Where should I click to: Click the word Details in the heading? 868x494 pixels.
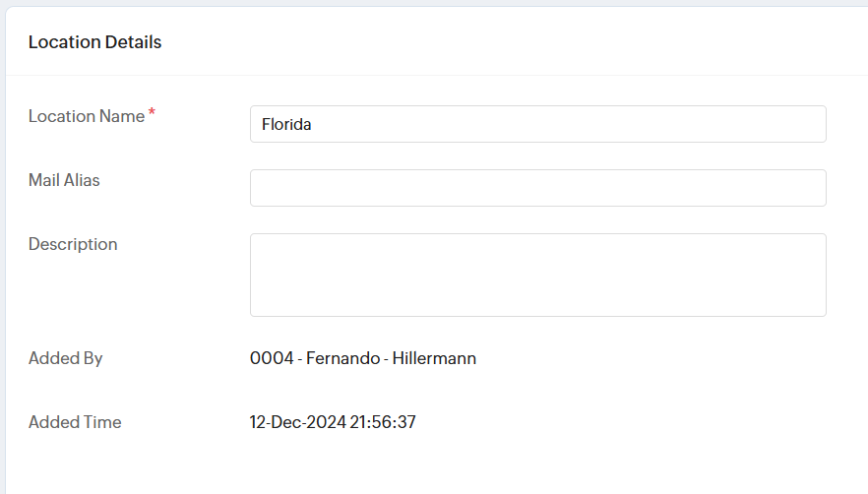pyautogui.click(x=133, y=42)
